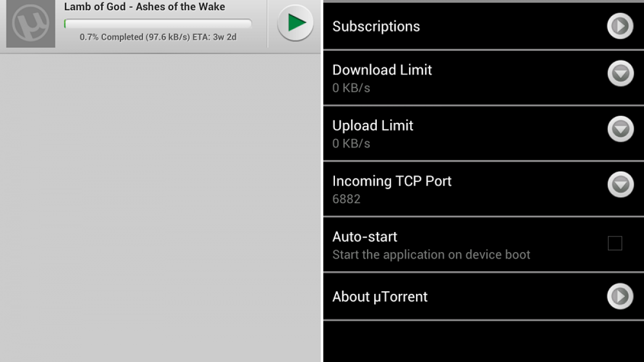The image size is (644, 362).
Task: Open Subscriptions via its round arrow icon
Action: 620,26
